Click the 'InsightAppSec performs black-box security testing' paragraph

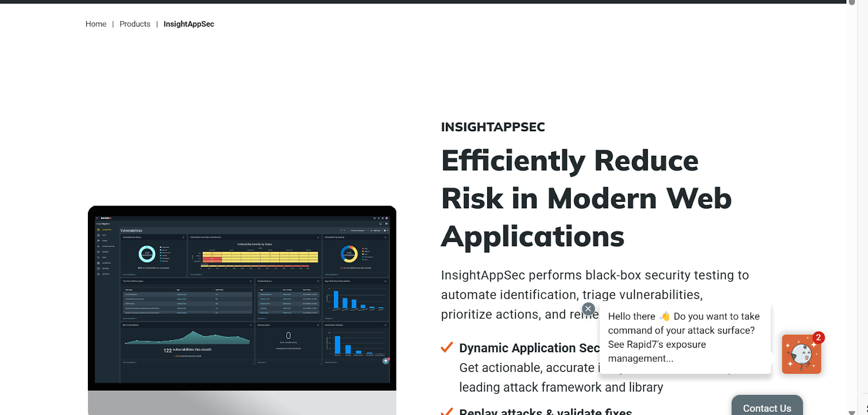point(595,295)
